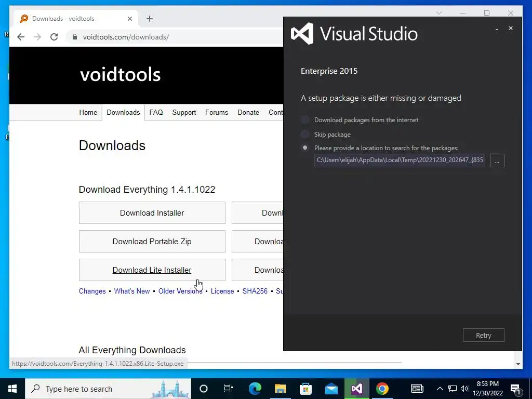Open the SHA256 link
The height and width of the screenshot is (399, 532).
255,291
